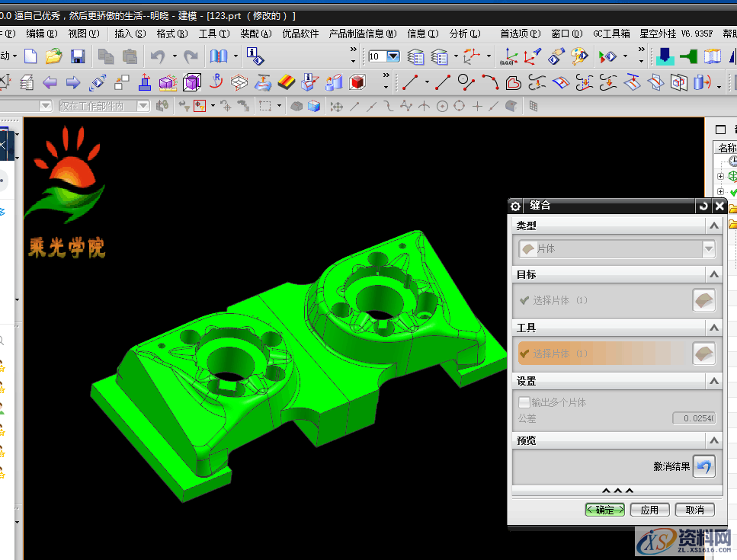Click the OK (确定) button
Viewport: 737px width, 560px height.
pyautogui.click(x=605, y=510)
